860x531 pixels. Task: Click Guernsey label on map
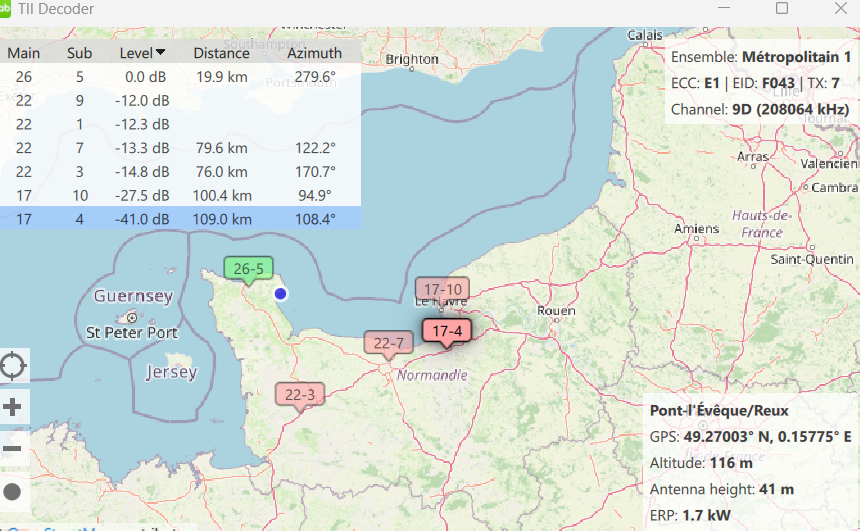click(x=133, y=296)
